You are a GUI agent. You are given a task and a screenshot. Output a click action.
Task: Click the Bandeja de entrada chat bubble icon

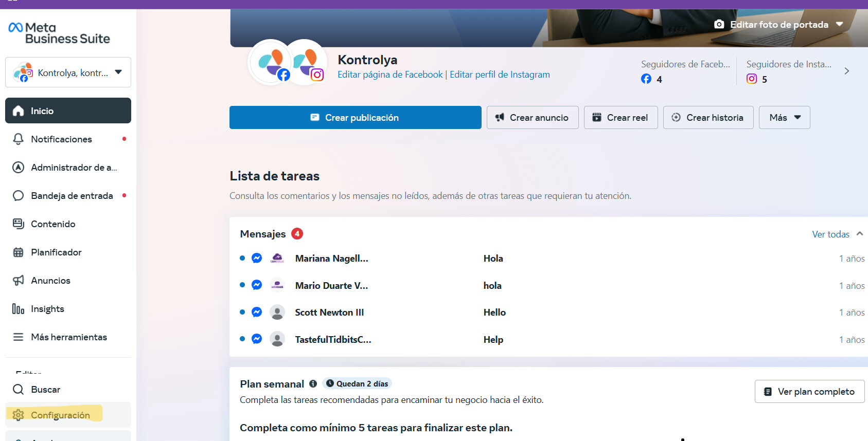click(x=18, y=195)
